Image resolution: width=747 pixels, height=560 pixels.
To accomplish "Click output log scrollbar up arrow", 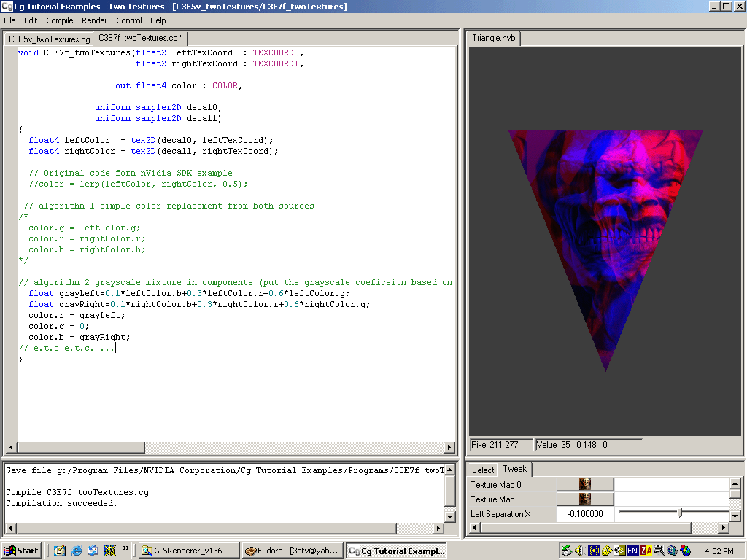I will 449,470.
